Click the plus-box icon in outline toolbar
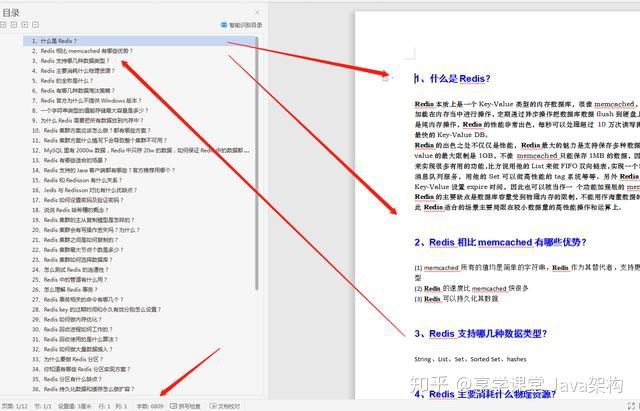This screenshot has width=640, height=411. [24, 25]
